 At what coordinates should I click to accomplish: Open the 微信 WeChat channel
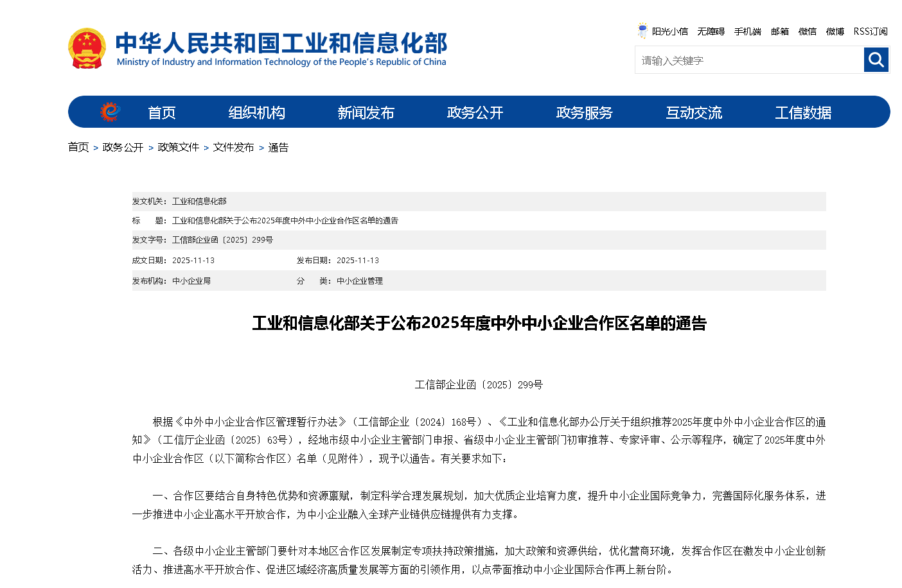click(808, 31)
